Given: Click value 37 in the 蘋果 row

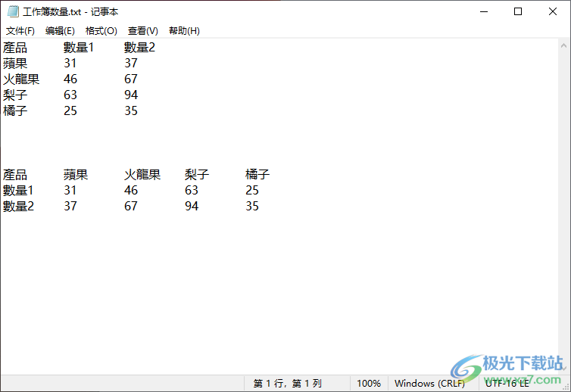Looking at the screenshot, I should coord(131,64).
